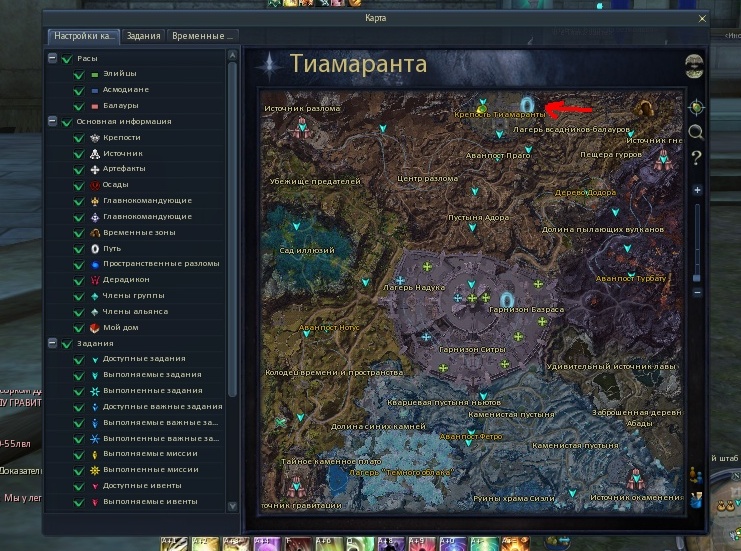Click the Источник legend icon

click(x=95, y=154)
